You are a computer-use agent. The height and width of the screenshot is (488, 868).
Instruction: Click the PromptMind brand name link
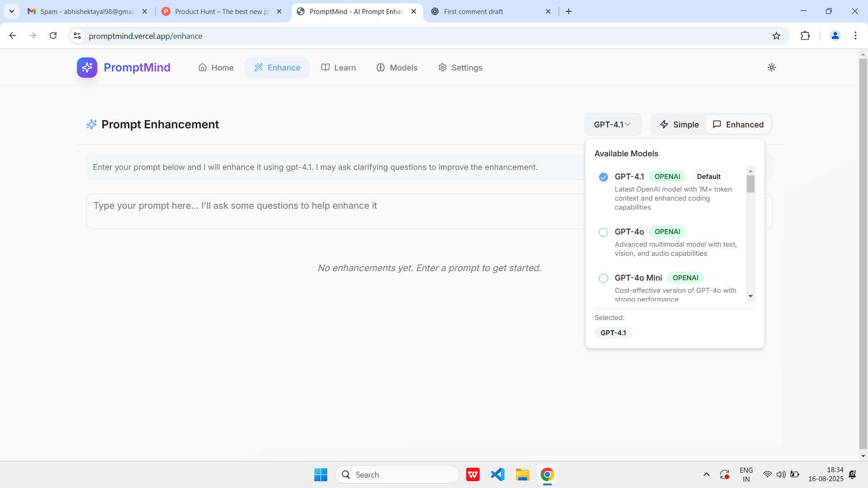(x=137, y=67)
